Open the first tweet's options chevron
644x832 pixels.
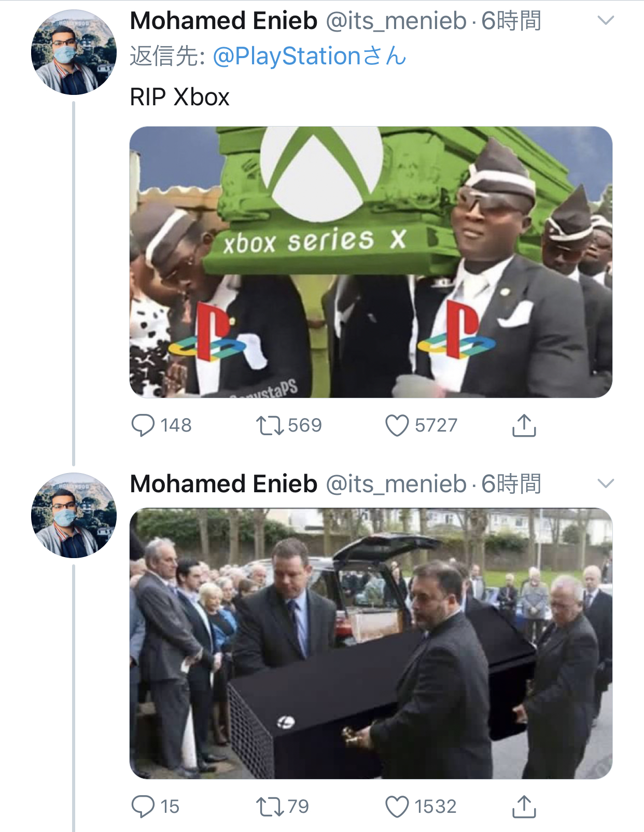click(606, 20)
